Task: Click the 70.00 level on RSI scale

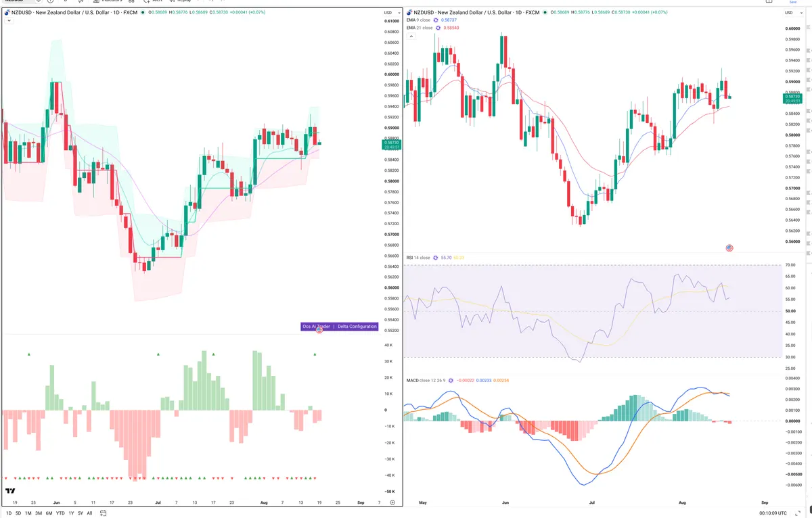Action: tap(791, 265)
